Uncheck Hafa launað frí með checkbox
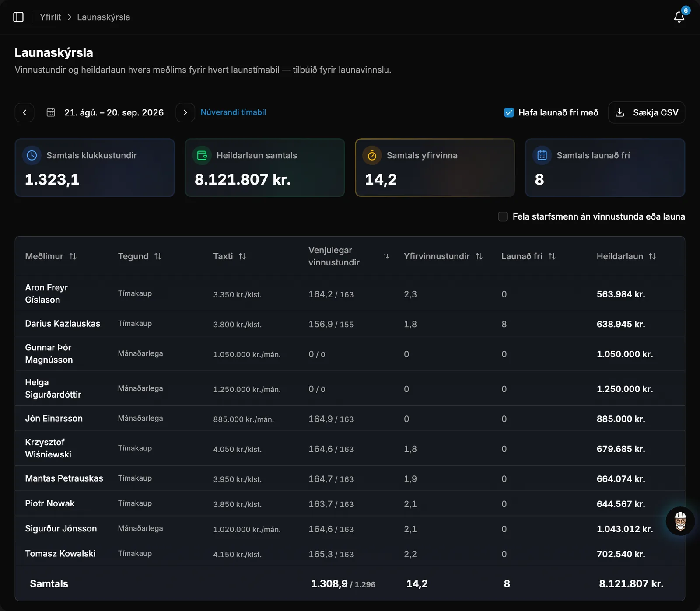Viewport: 700px width, 611px height. click(x=509, y=112)
